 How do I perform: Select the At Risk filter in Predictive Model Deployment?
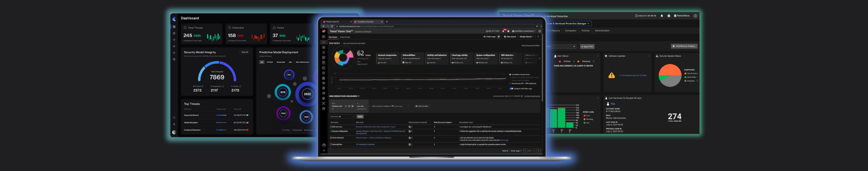pyautogui.click(x=270, y=62)
